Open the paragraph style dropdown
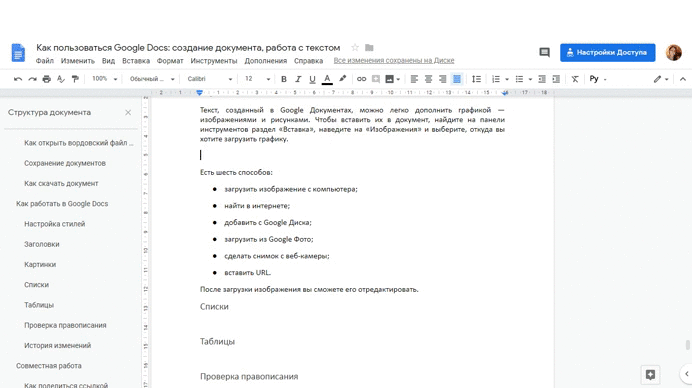Screen dimensions: 692x388 coord(152,79)
